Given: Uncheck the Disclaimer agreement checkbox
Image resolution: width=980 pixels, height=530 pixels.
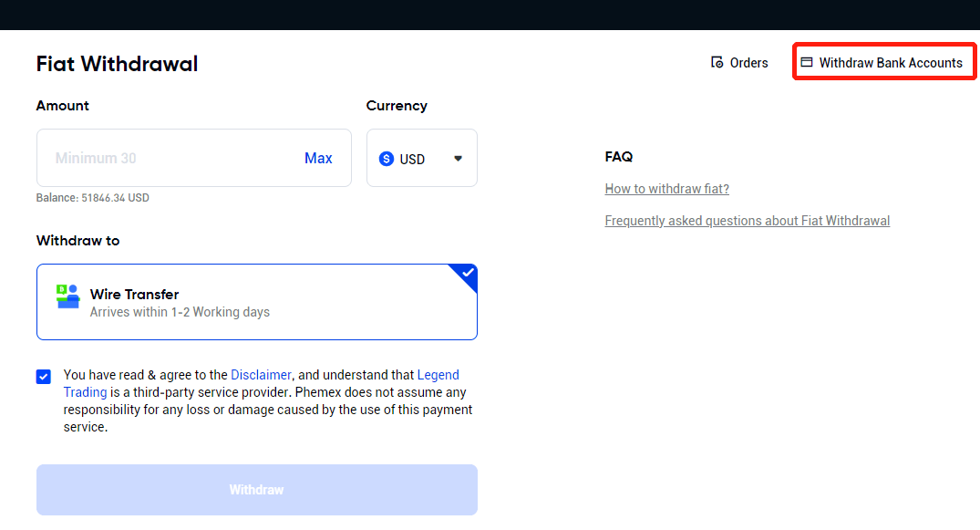Looking at the screenshot, I should point(44,377).
